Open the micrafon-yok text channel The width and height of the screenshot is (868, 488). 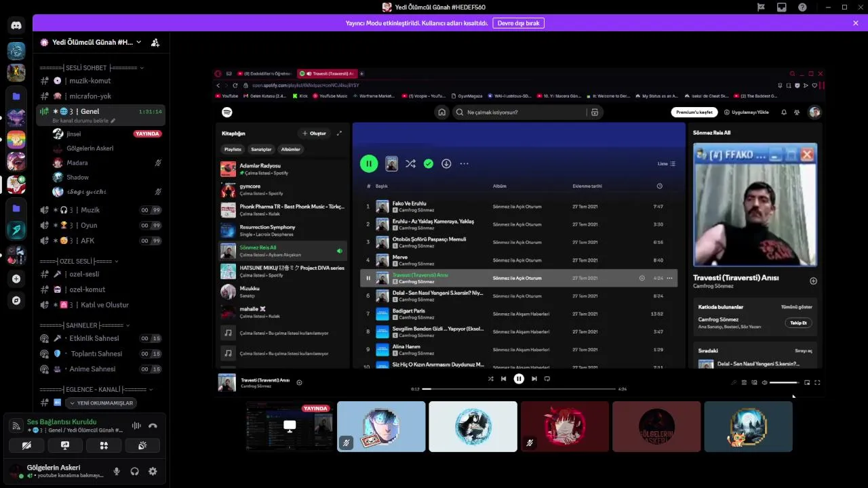point(100,96)
